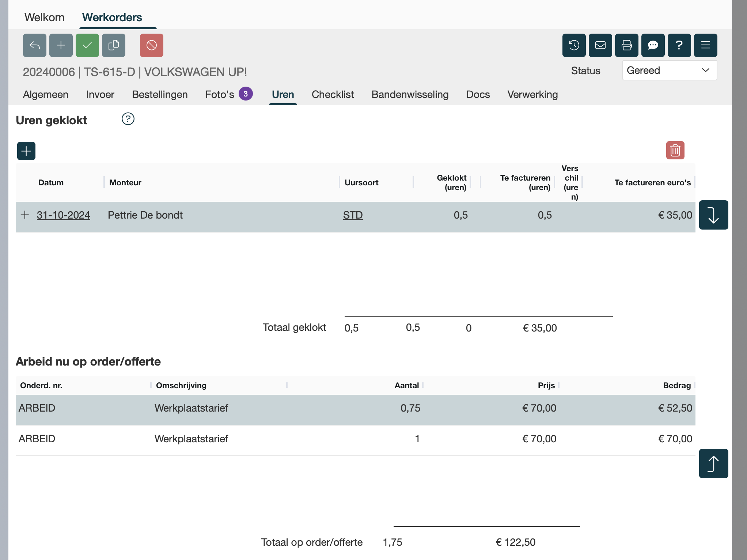Viewport: 747px width, 560px height.
Task: Click the copy work order icon
Action: (x=114, y=45)
